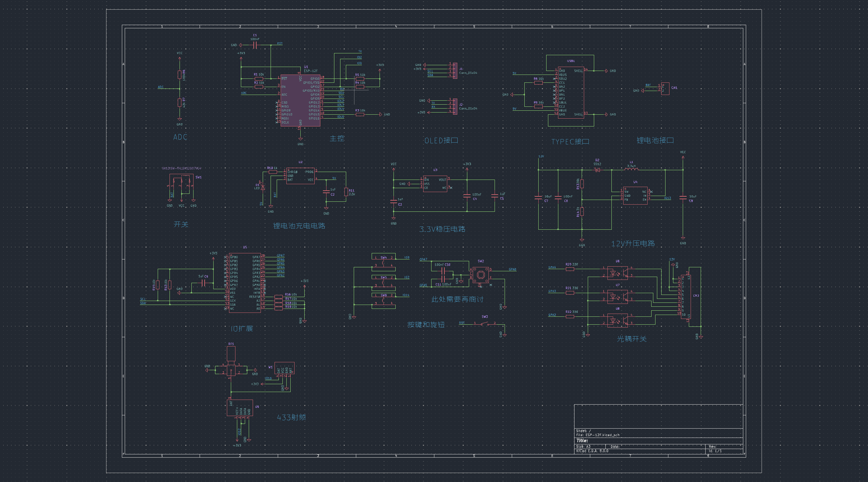This screenshot has width=868, height=482.
Task: Select the SW3 reset push switch symbol
Action: coord(485,324)
